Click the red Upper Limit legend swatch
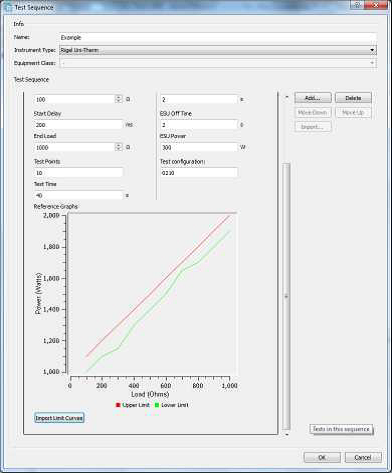Viewport: 392px width, 473px height. (x=118, y=405)
